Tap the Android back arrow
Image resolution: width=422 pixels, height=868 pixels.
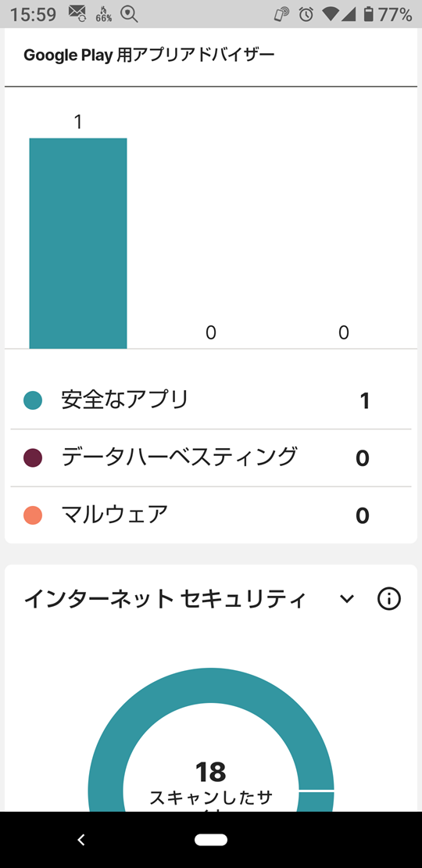pos(81,840)
